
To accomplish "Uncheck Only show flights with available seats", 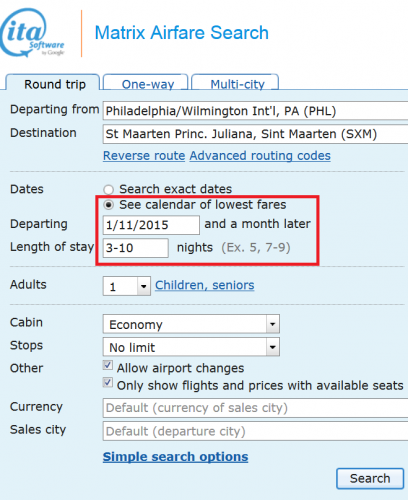I will click(x=108, y=383).
